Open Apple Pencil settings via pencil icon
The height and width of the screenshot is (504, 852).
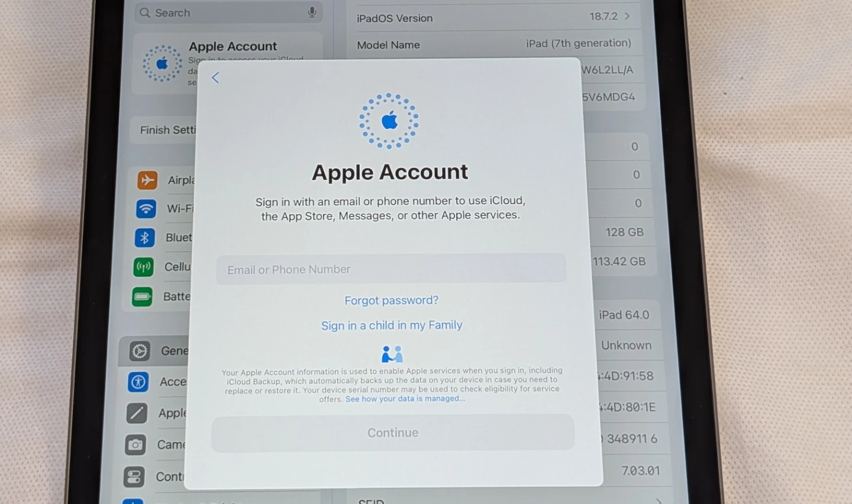[137, 413]
